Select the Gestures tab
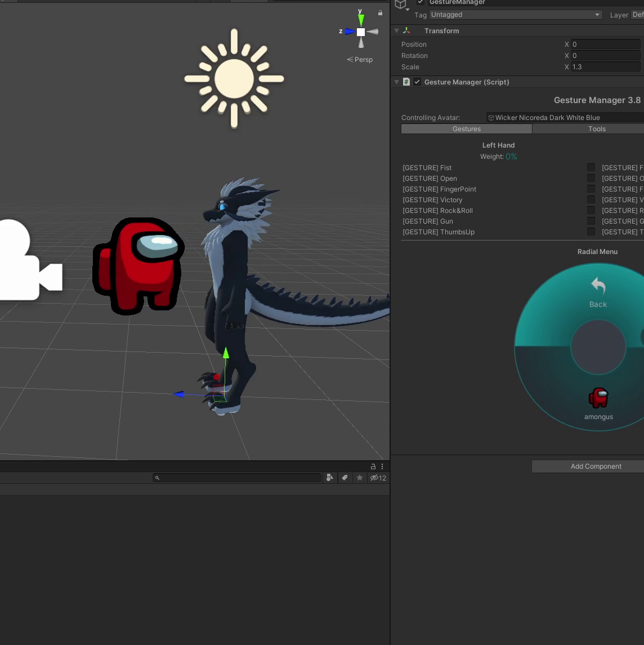 tap(467, 129)
